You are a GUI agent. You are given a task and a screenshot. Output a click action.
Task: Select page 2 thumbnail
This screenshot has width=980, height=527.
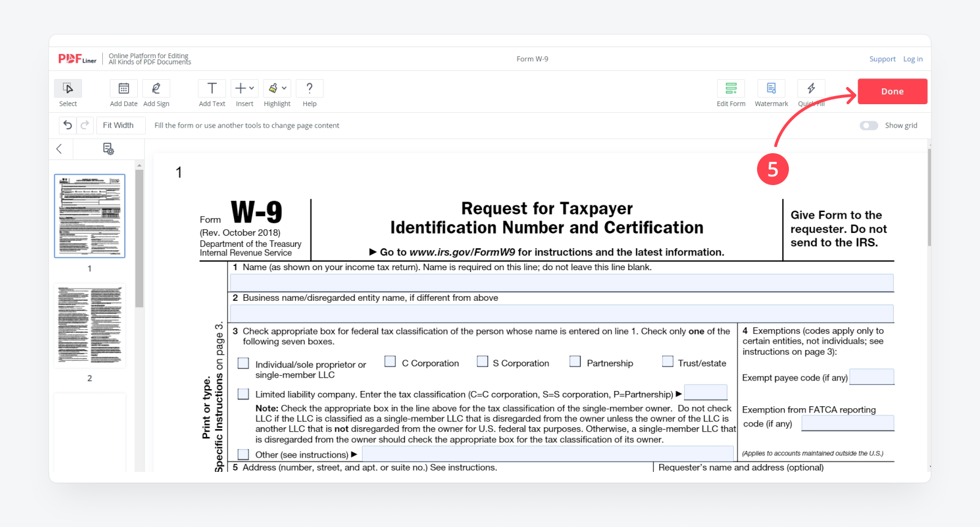point(89,326)
